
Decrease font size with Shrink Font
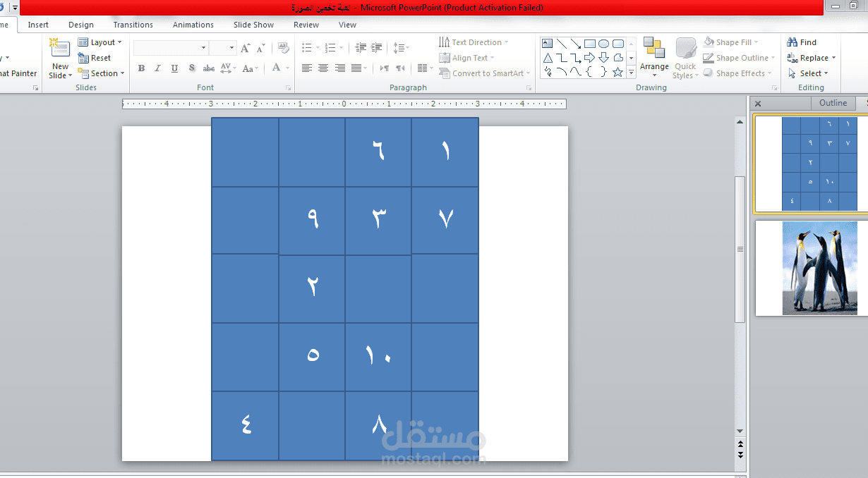(260, 48)
